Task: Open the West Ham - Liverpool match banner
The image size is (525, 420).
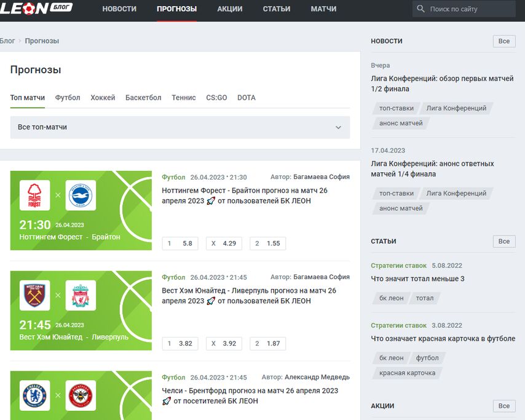Action: (x=81, y=311)
